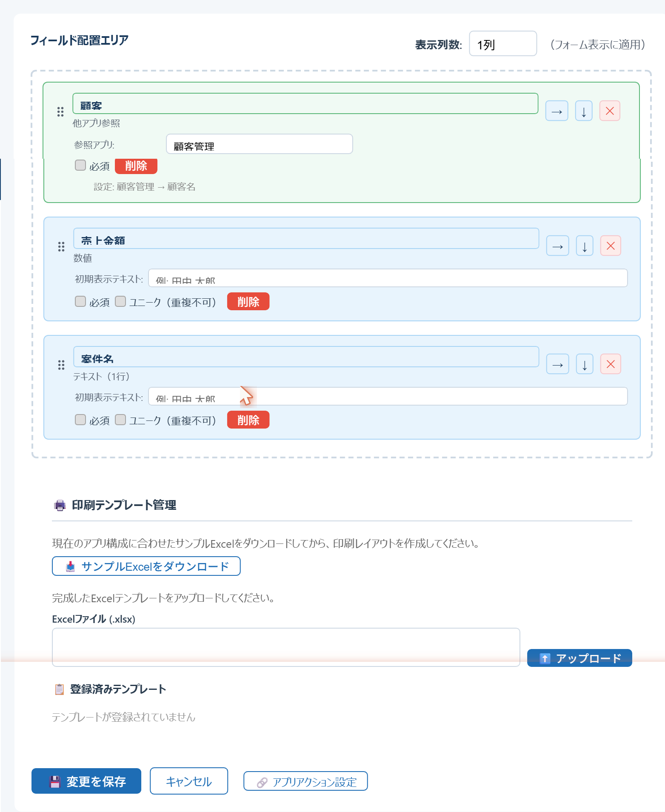Click サンプルExcelをダウンロード button
665x812 pixels.
point(146,566)
